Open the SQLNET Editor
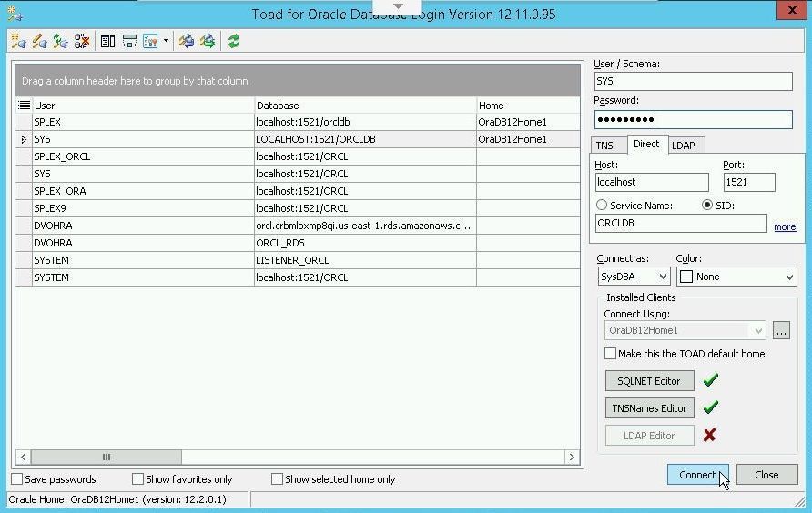Viewport: 812px width, 513px height. click(649, 381)
